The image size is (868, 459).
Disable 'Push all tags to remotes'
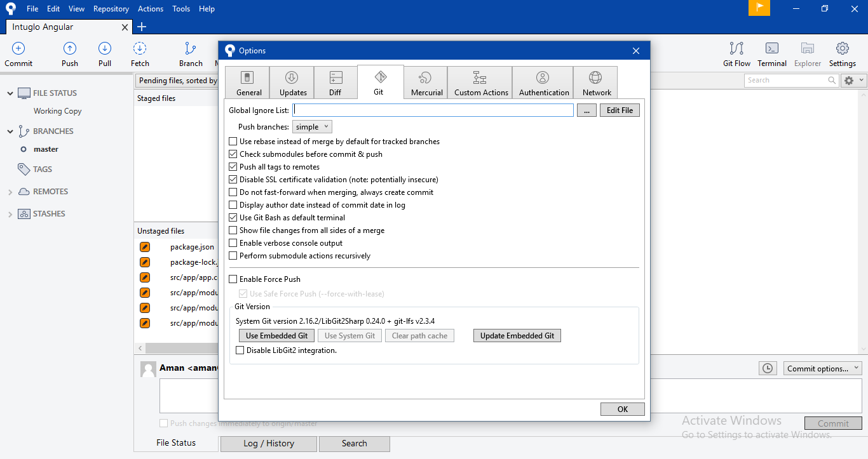pyautogui.click(x=233, y=166)
